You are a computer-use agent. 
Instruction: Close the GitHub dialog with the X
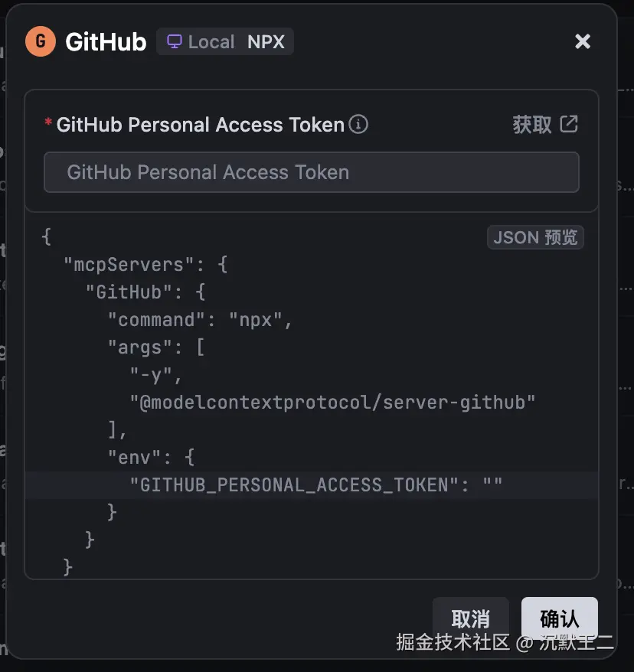point(583,41)
